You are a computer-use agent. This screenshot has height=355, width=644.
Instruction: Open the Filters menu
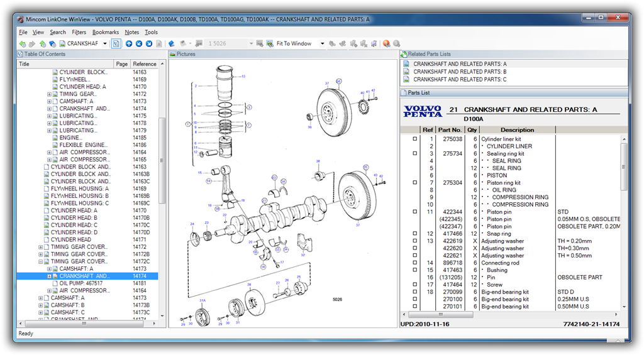click(x=79, y=32)
